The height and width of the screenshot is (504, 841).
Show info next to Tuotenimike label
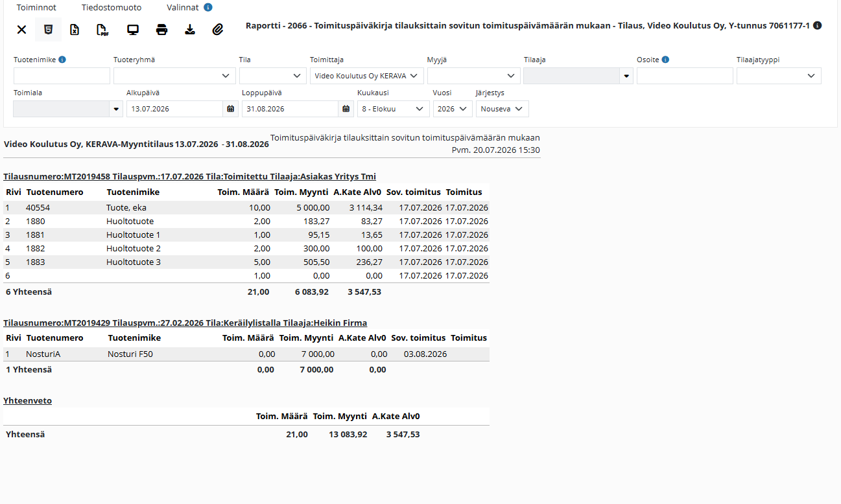(x=62, y=60)
